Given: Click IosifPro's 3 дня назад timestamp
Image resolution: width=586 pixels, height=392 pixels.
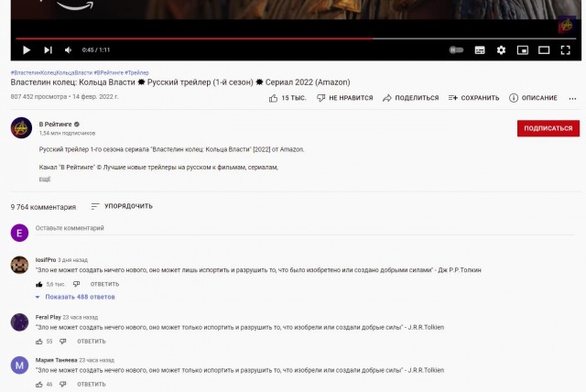Looking at the screenshot, I should click(x=72, y=260).
